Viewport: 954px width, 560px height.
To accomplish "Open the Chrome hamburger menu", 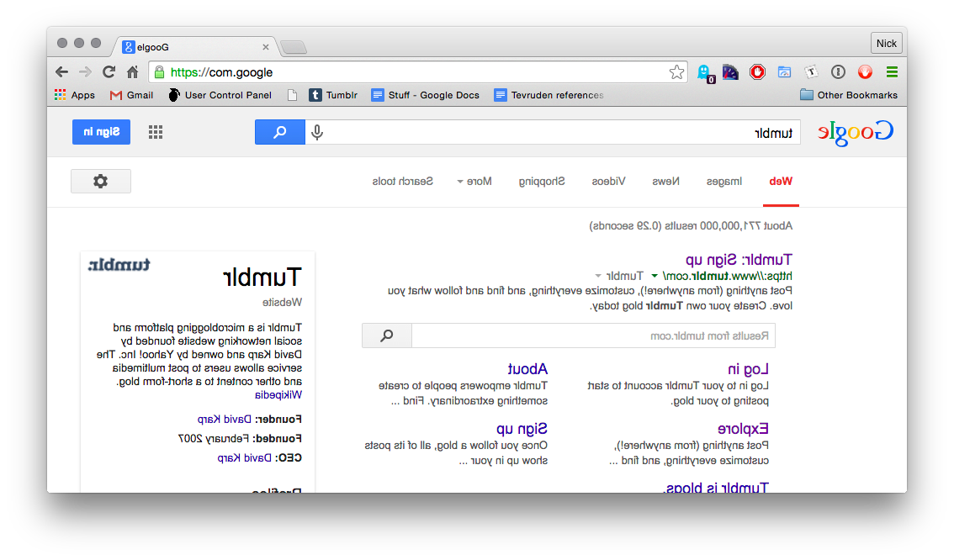I will click(892, 72).
